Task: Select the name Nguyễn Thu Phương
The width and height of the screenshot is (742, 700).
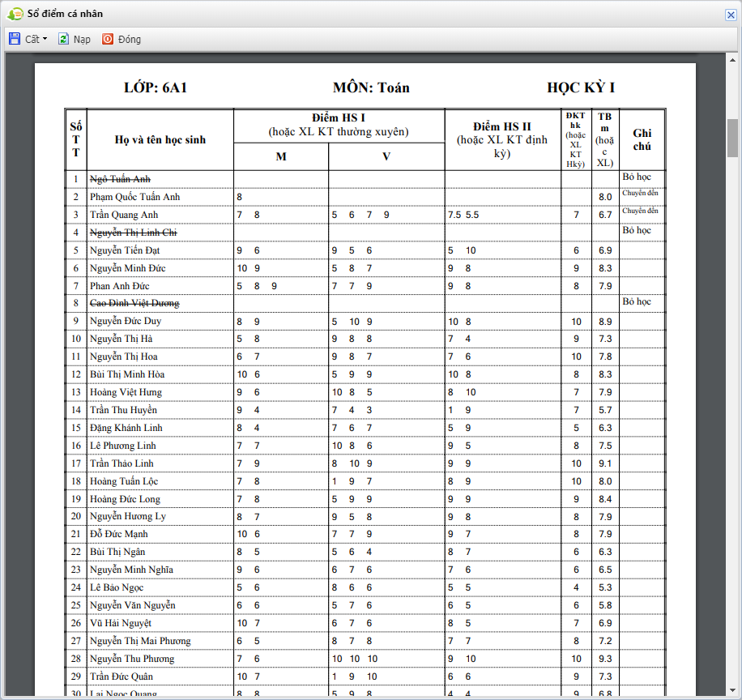Action: click(132, 659)
